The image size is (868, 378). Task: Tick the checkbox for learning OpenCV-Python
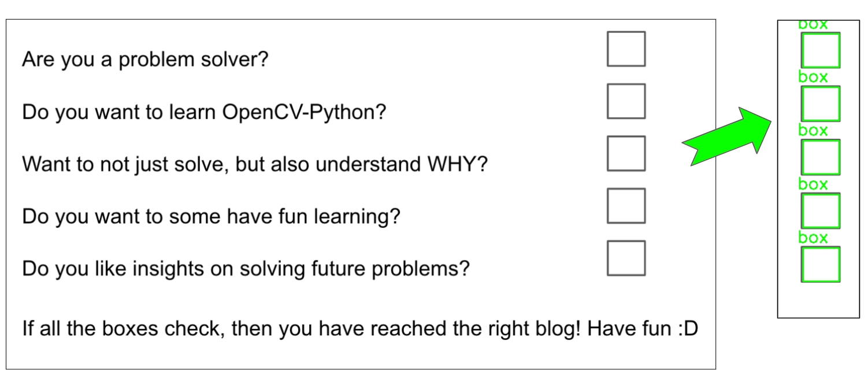[626, 101]
